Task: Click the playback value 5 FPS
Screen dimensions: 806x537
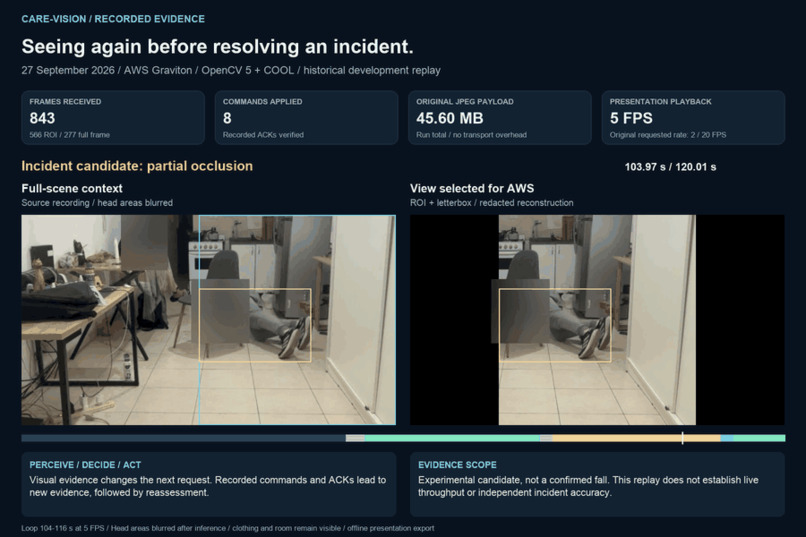Action: point(631,118)
